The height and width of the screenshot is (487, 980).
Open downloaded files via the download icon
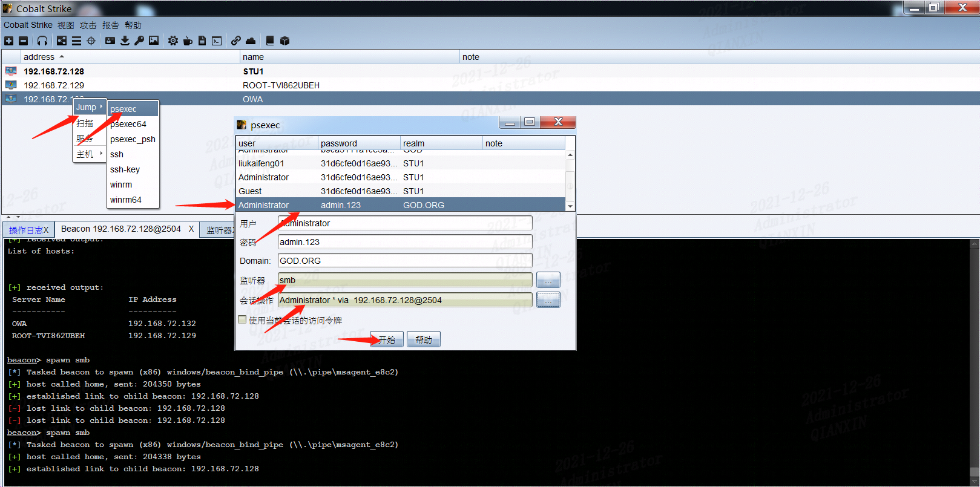(125, 41)
